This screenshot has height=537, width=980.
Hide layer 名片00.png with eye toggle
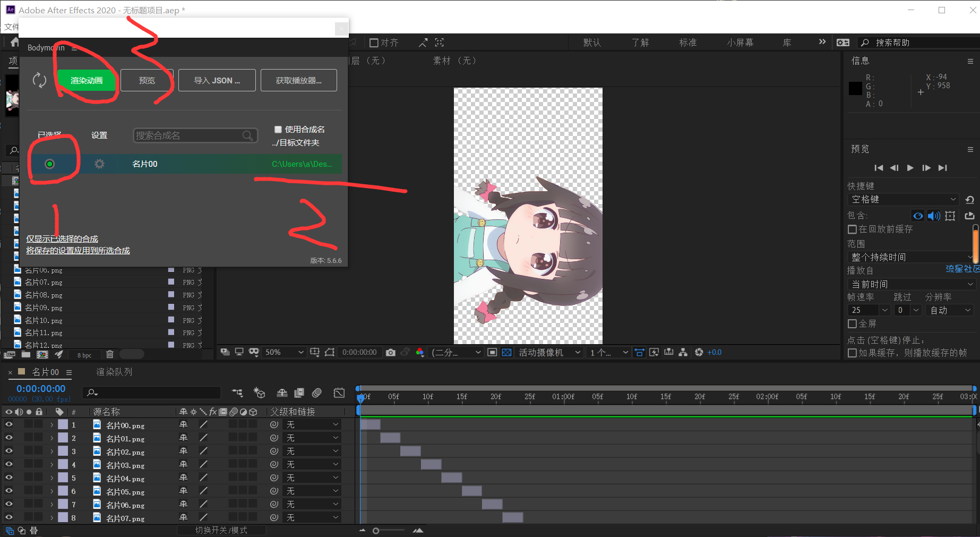[x=9, y=424]
